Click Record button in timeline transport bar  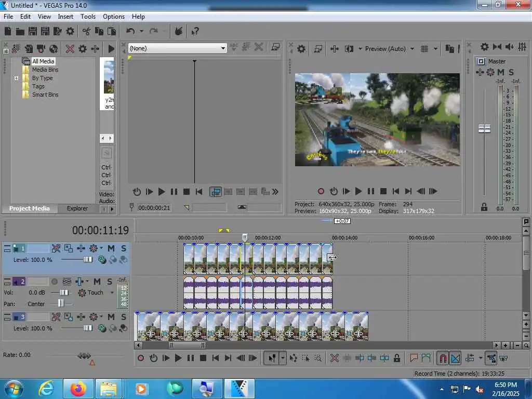coord(141,358)
